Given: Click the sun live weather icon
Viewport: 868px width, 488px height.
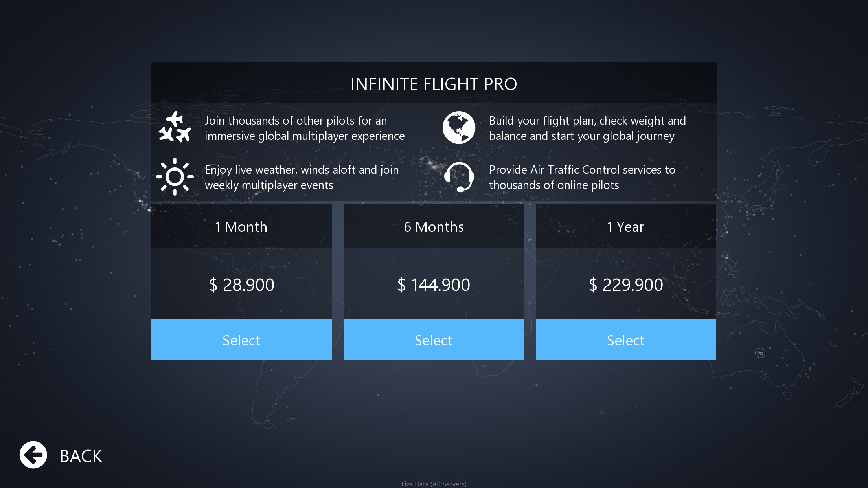Looking at the screenshot, I should 175,177.
